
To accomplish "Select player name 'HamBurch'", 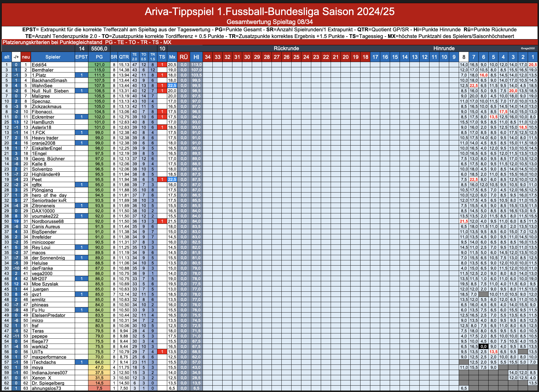I will click(x=43, y=122).
